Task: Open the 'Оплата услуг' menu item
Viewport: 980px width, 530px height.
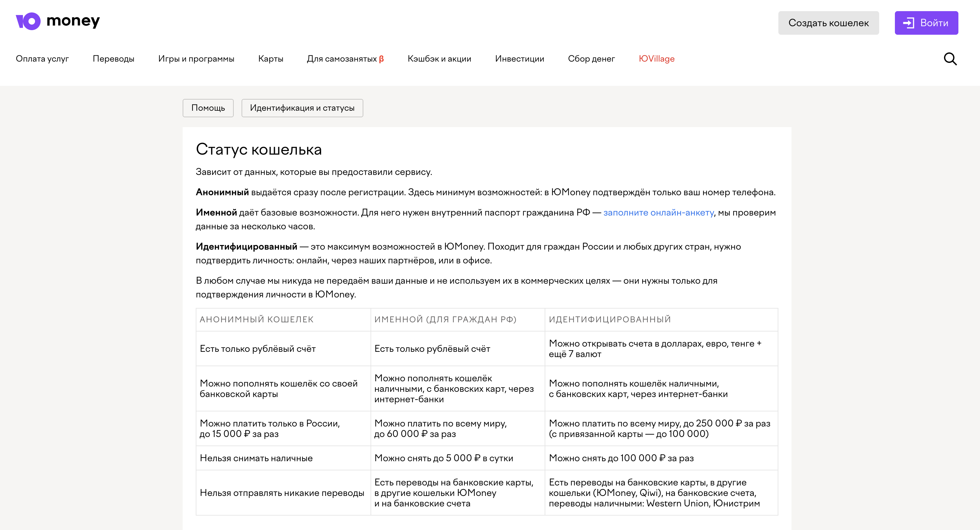Action: 42,59
